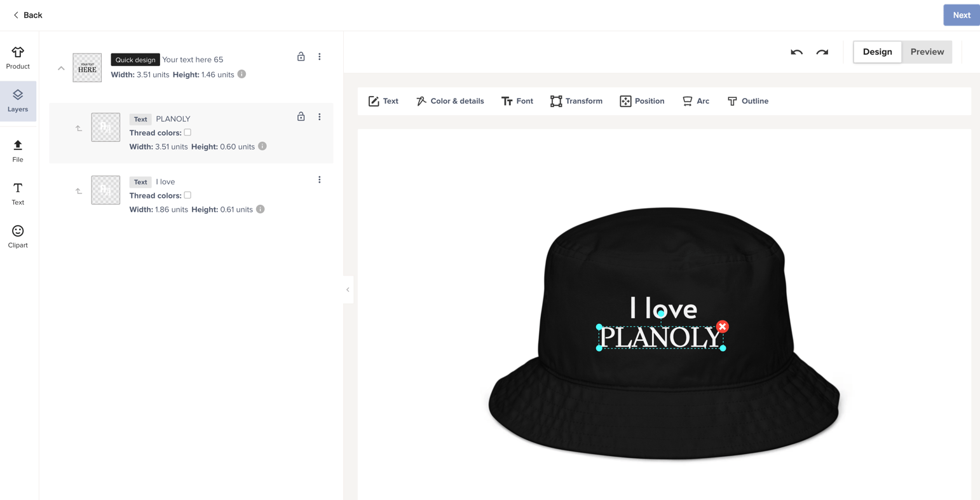Click the Next button
Viewport: 980px width, 500px height.
[x=962, y=15]
